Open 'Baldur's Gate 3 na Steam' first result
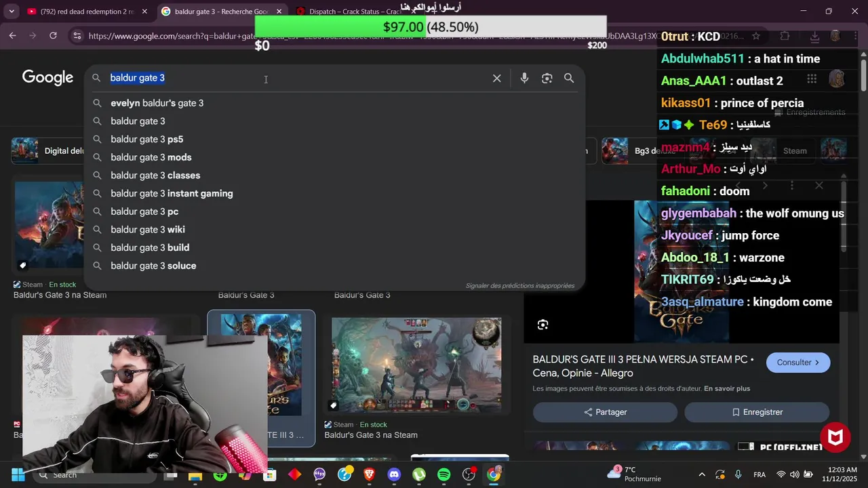Image resolution: width=868 pixels, height=488 pixels. click(x=60, y=295)
